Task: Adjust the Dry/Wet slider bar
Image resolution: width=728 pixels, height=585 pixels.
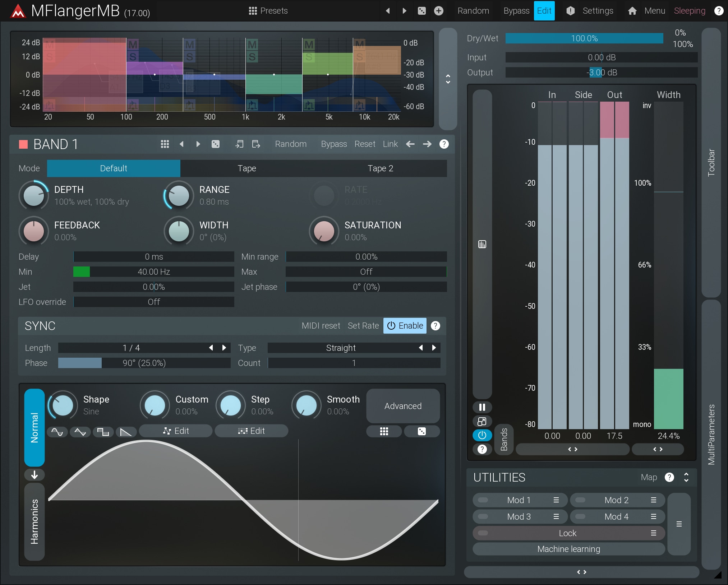Action: coord(584,38)
